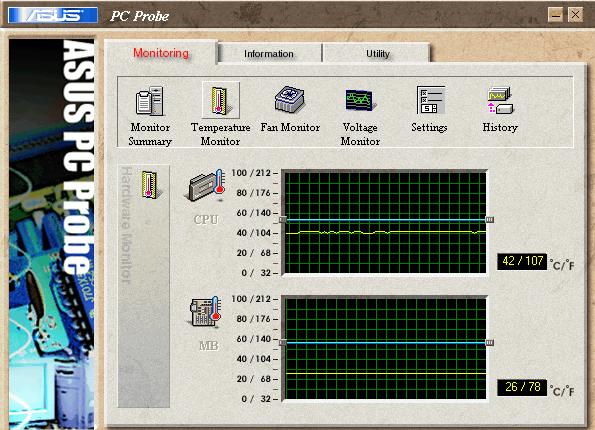Image resolution: width=595 pixels, height=430 pixels.
Task: Click the CPU label
Action: click(206, 219)
